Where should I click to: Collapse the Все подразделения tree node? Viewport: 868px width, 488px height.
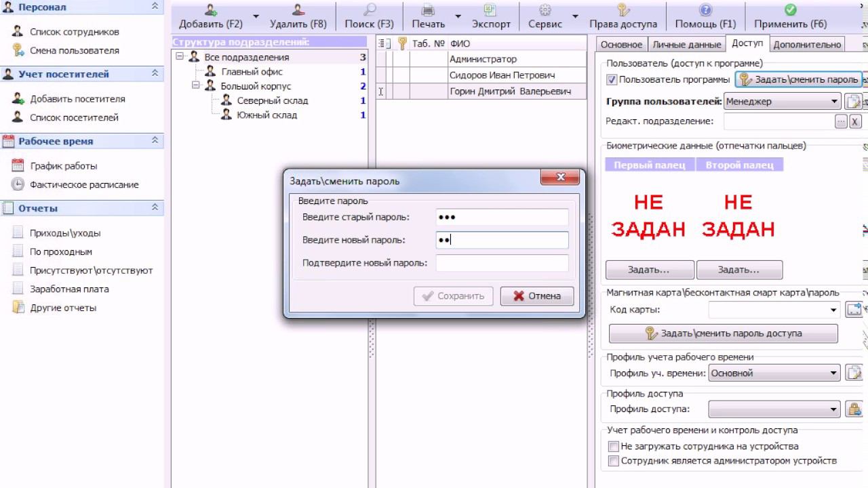click(180, 57)
